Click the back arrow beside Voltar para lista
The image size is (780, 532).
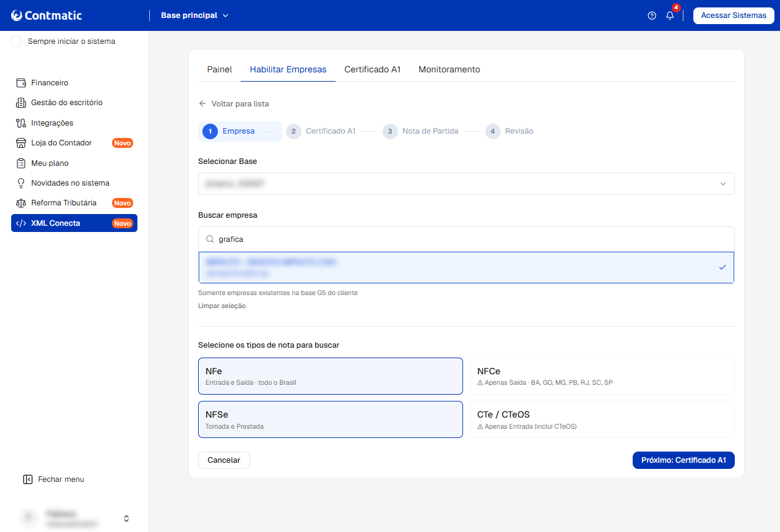click(202, 104)
